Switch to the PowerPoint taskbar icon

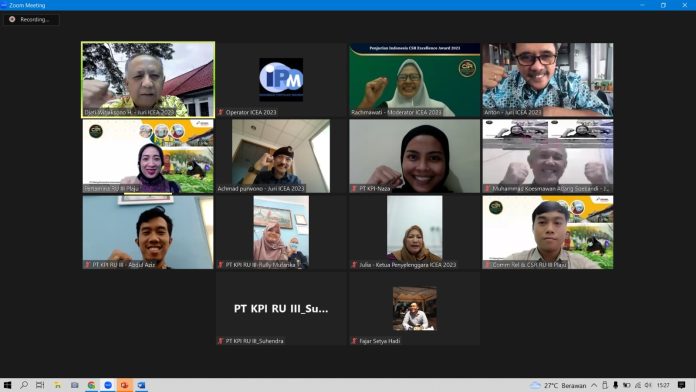124,385
